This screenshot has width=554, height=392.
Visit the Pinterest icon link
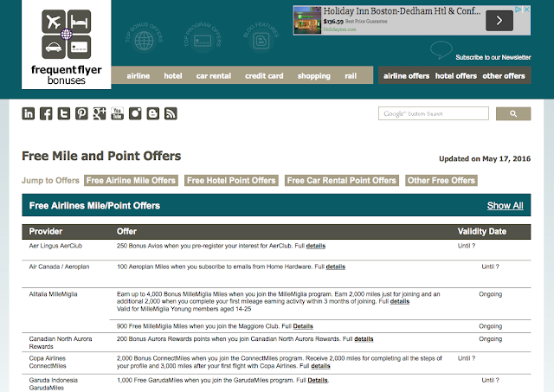coord(81,113)
